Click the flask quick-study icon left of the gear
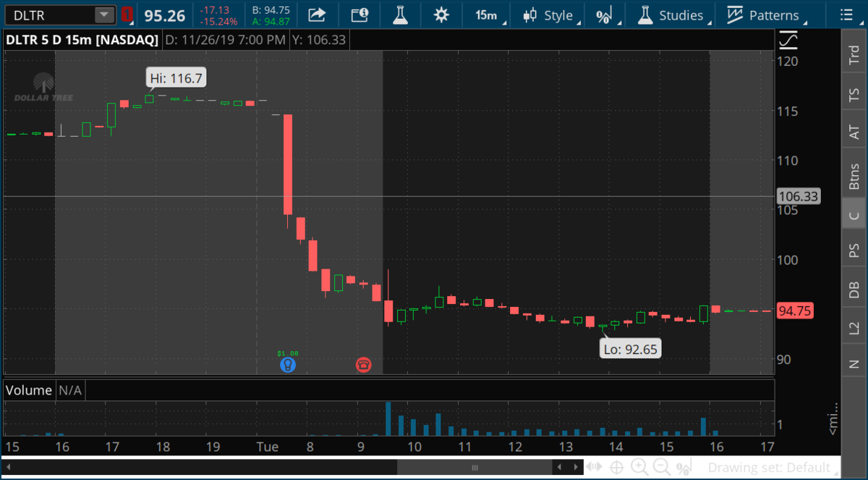Screen dimensions: 868x480 pos(399,14)
